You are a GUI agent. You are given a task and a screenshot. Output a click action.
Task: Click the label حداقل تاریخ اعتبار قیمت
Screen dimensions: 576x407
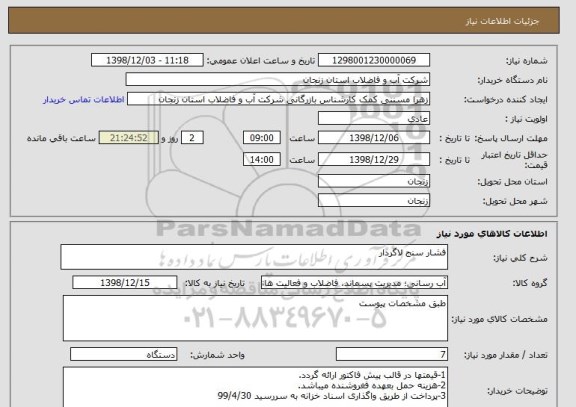point(514,160)
